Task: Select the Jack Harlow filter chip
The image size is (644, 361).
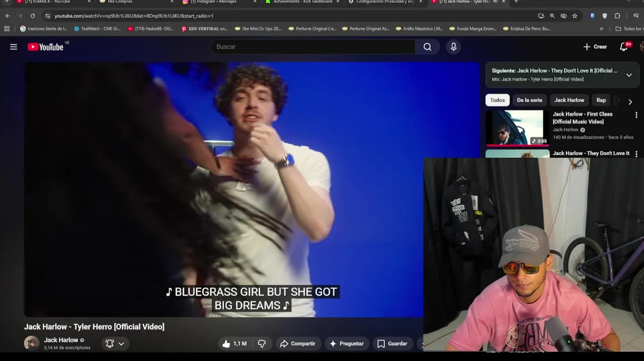Action: [x=569, y=100]
